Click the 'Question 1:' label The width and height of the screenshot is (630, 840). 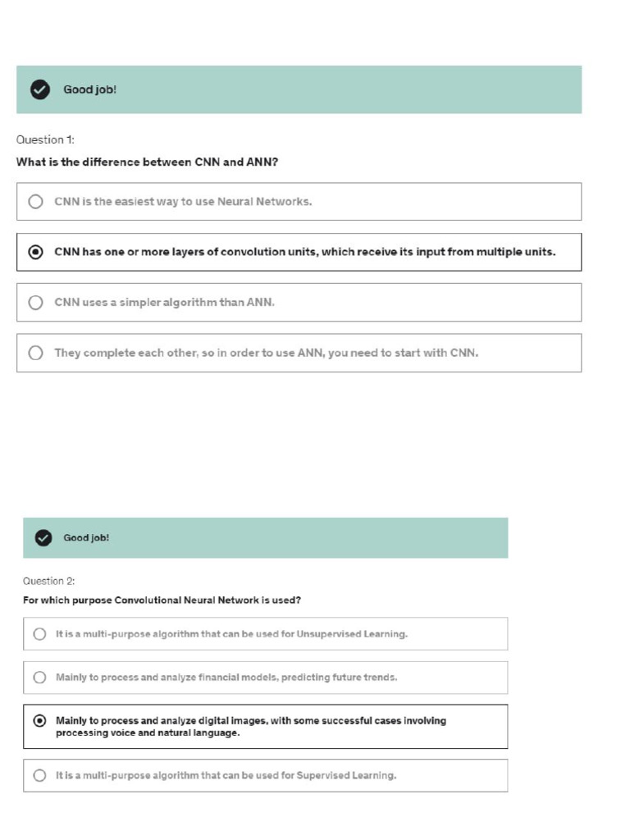tap(45, 139)
